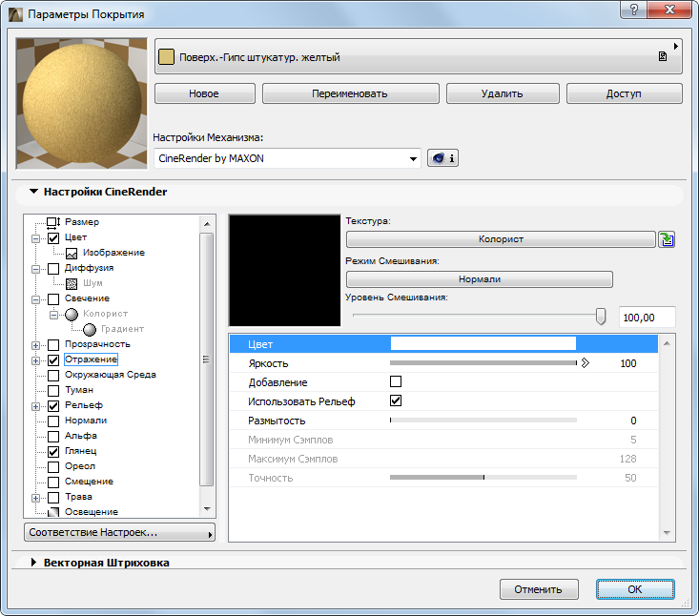Click the Отменить button
Image resolution: width=699 pixels, height=616 pixels.
click(x=539, y=589)
